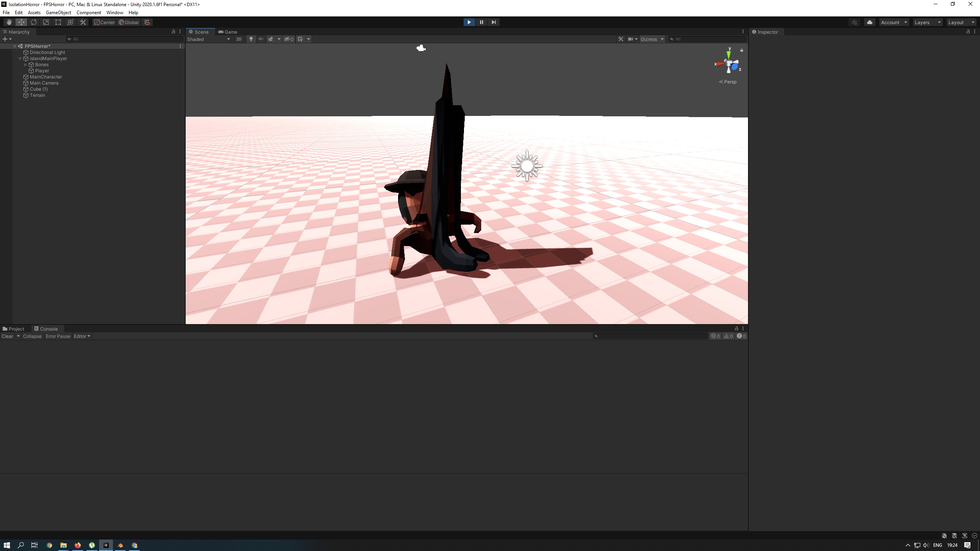The image size is (980, 551).
Task: Select Directional Light in Hierarchy
Action: (47, 52)
